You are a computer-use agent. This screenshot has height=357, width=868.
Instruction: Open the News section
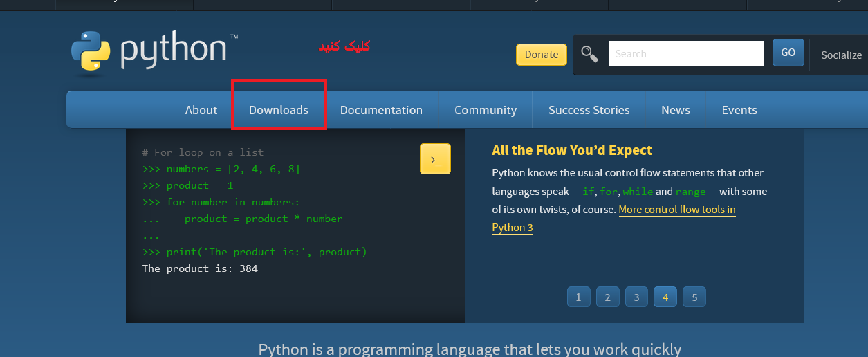675,110
